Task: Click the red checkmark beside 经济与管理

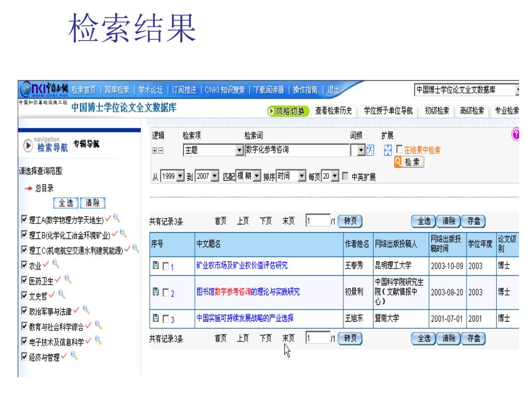Action: 64,356
